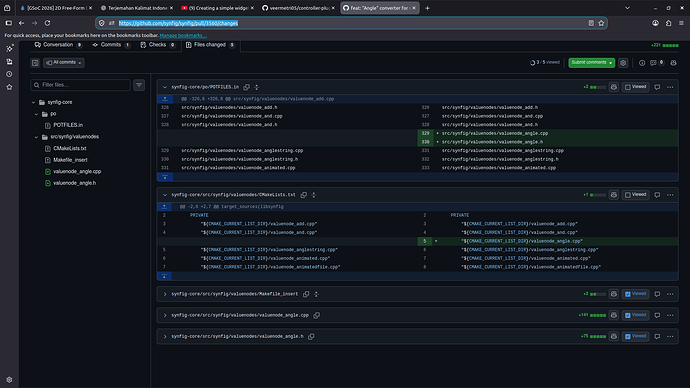Ask Copilot about POTFILES.in
The width and height of the screenshot is (690, 388).
pos(614,87)
